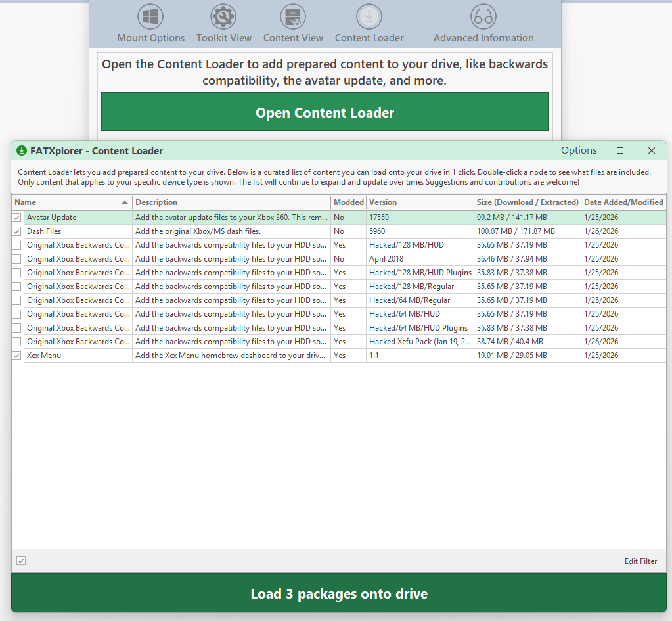
Task: Check the Hacked/64 MB/HUD Plugins row checkbox
Action: click(x=16, y=328)
